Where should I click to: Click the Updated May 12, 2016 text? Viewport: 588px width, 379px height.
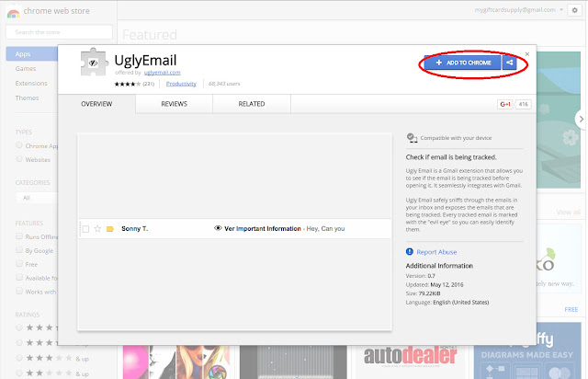(435, 285)
